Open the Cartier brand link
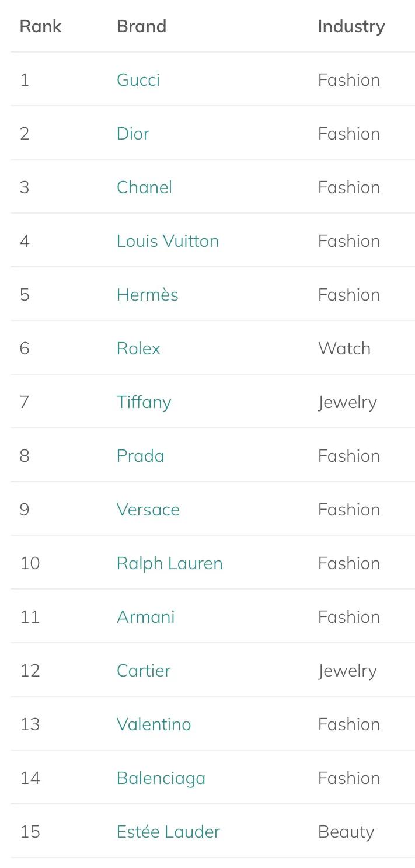 (x=144, y=671)
